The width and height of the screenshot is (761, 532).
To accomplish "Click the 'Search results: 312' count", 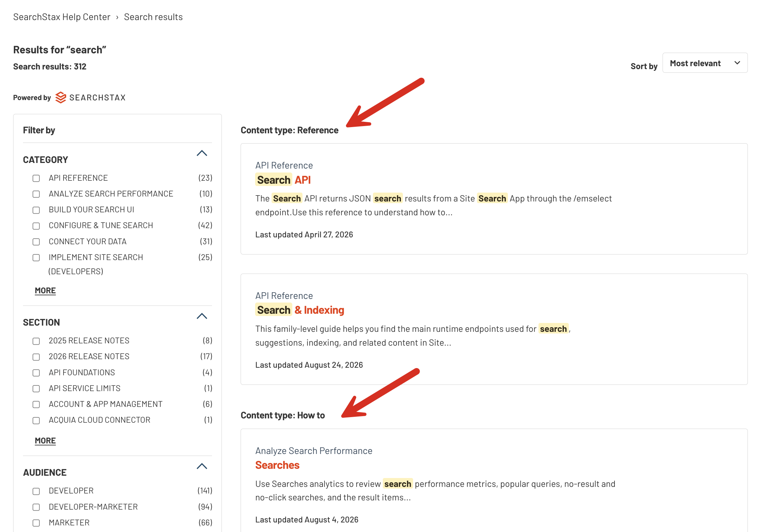I will pyautogui.click(x=50, y=66).
